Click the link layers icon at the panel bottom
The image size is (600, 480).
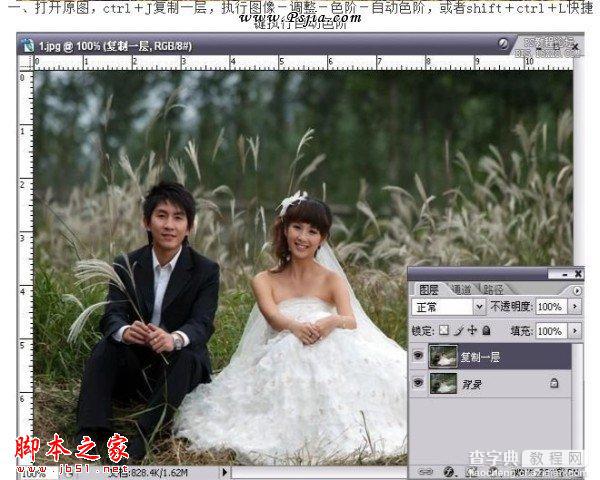click(x=425, y=472)
